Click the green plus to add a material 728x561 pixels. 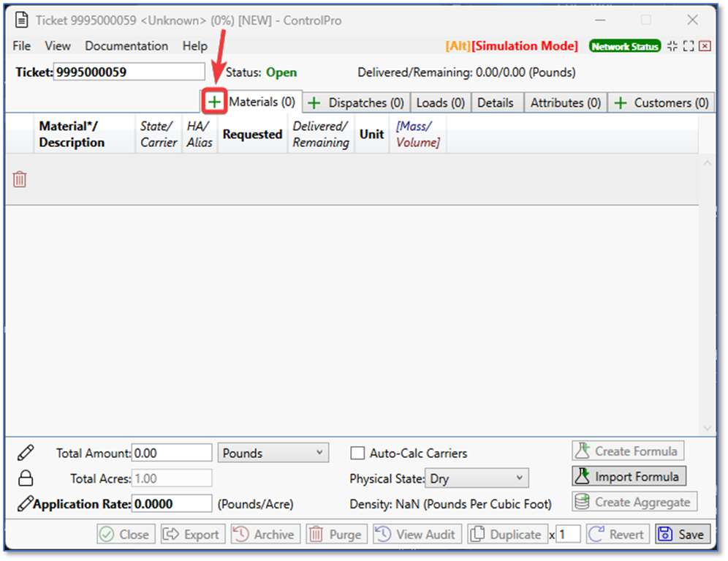(x=213, y=102)
